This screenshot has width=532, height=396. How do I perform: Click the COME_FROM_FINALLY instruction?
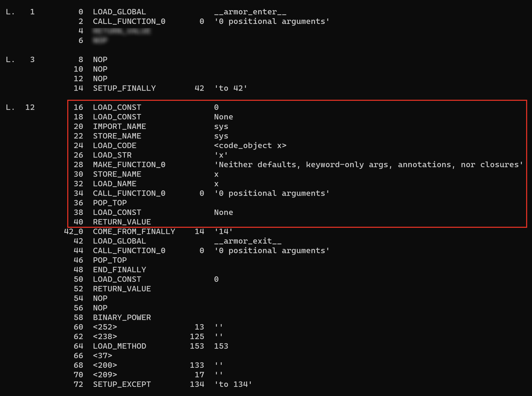click(x=134, y=232)
